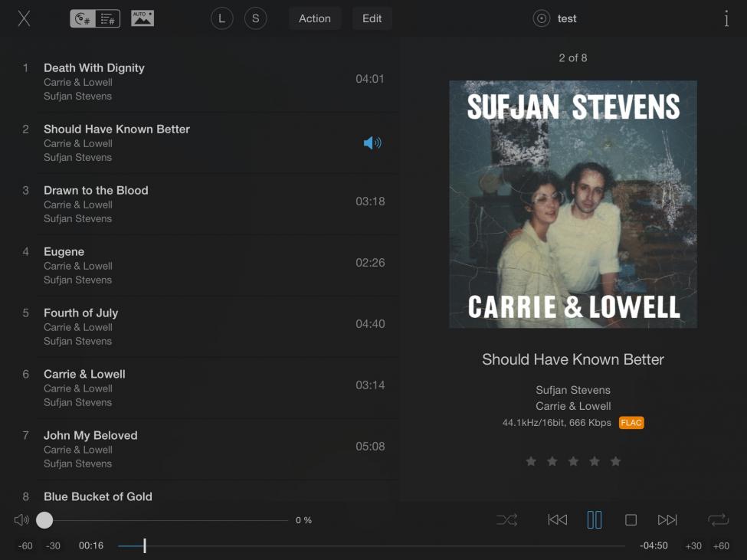Rewind 30 seconds with -30
The height and width of the screenshot is (560, 747).
(53, 545)
